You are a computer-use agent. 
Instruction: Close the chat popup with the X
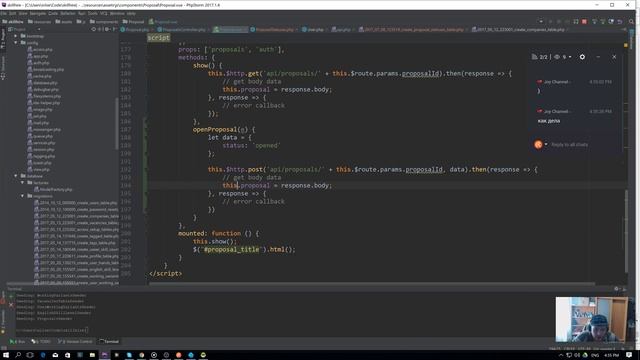click(614, 57)
